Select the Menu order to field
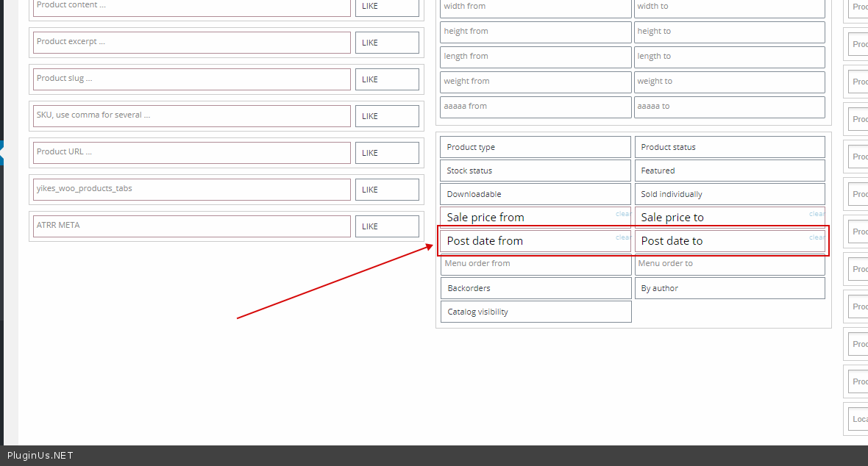The width and height of the screenshot is (868, 466). tap(729, 264)
